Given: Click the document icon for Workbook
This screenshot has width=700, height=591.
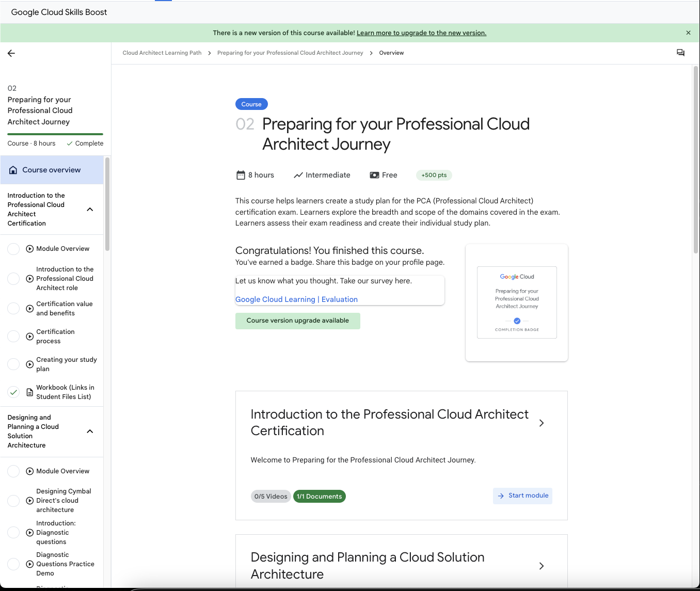Looking at the screenshot, I should coord(30,392).
